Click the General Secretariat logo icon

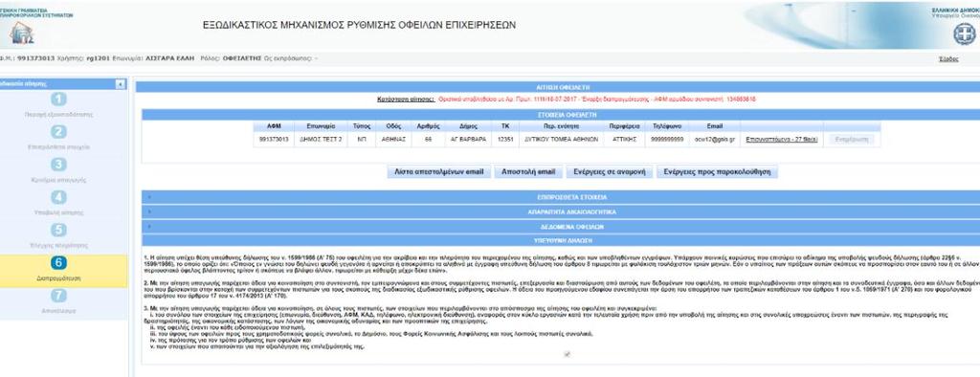(x=21, y=33)
